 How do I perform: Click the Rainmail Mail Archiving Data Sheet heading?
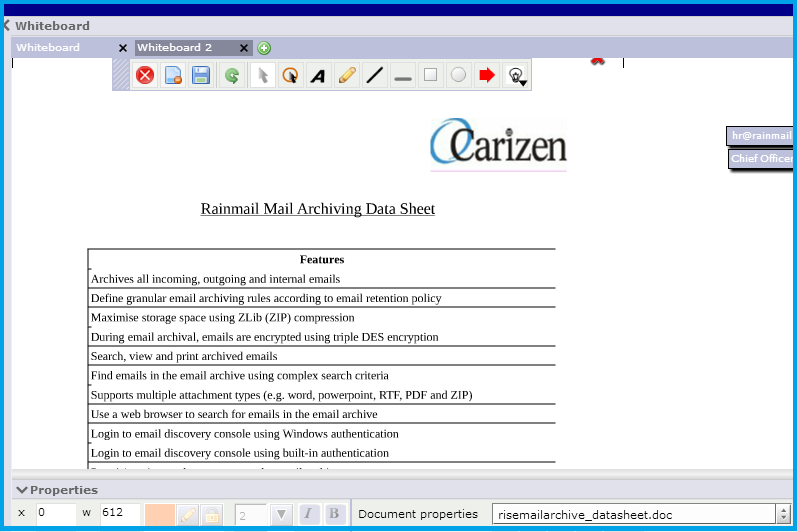318,209
